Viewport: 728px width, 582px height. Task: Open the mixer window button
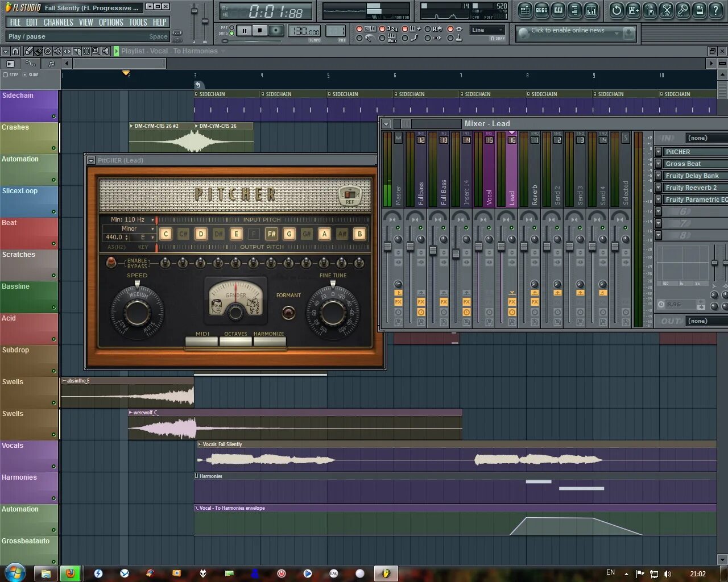(x=591, y=10)
